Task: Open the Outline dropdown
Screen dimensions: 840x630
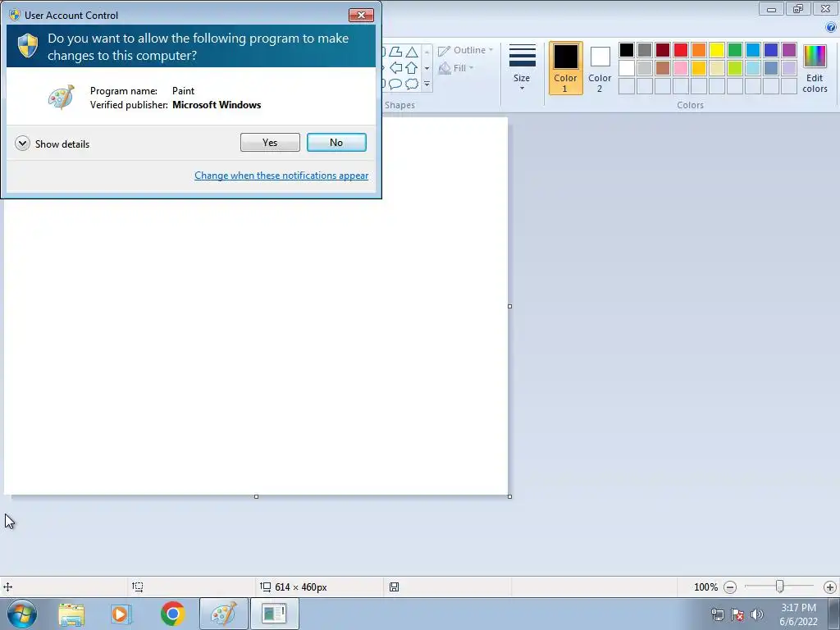Action: point(465,50)
